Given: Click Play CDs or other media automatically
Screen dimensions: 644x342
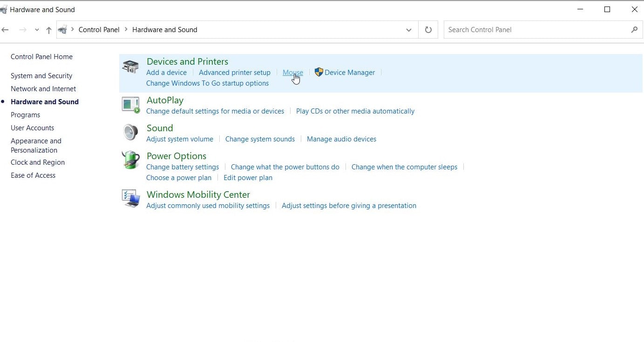Looking at the screenshot, I should 355,111.
